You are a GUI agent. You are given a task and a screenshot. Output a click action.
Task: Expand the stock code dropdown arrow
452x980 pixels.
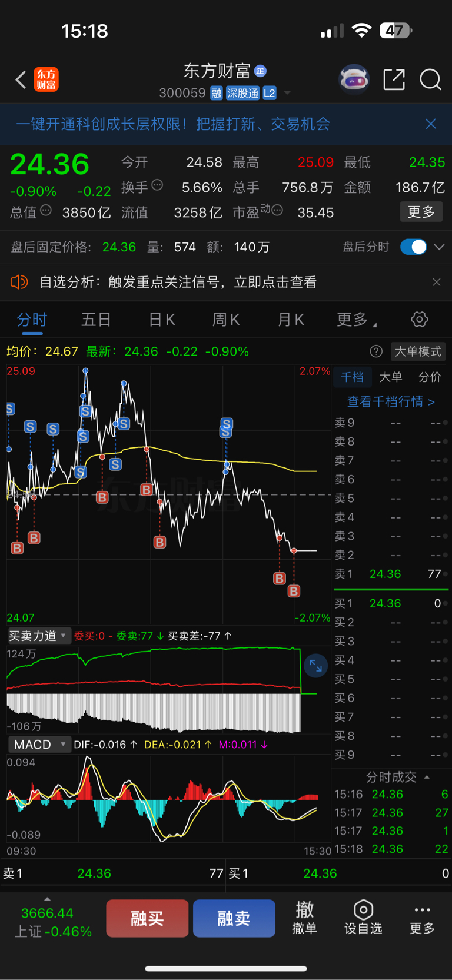[287, 93]
